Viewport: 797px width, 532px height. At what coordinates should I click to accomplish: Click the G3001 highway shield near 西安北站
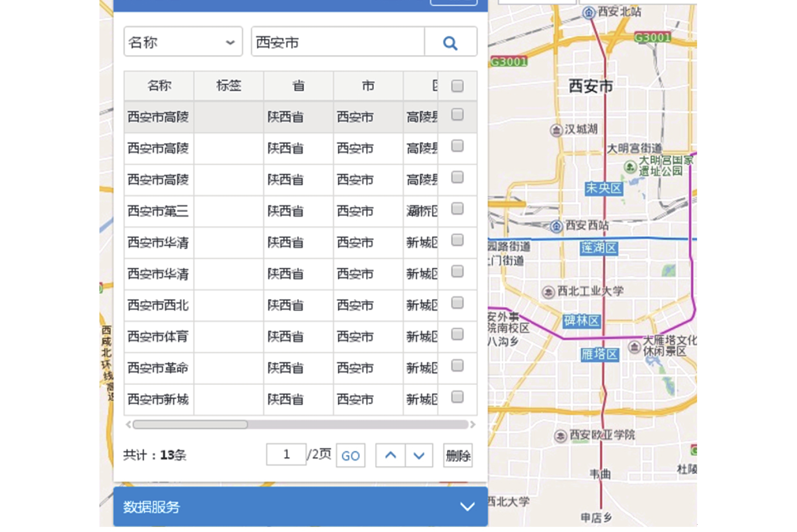click(x=653, y=37)
